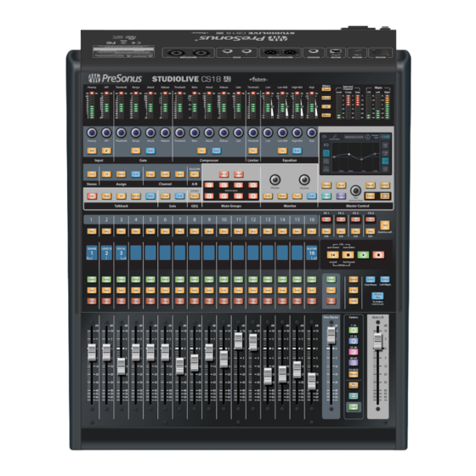Toggle the 48V phantom power button

(x=92, y=150)
